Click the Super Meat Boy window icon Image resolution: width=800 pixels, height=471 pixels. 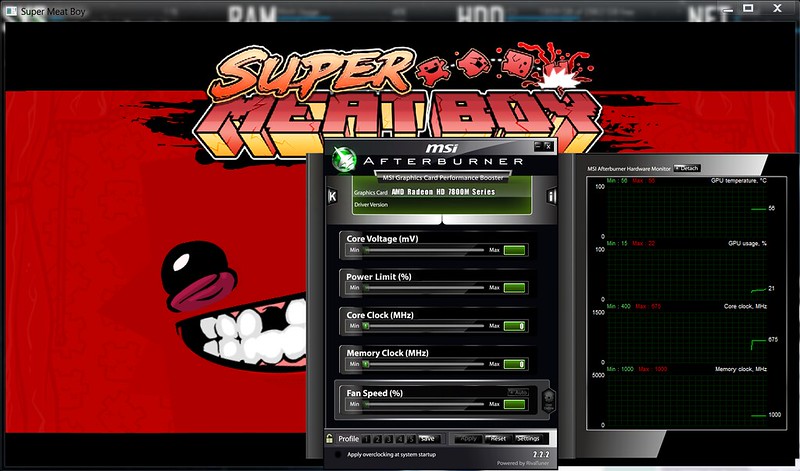coord(11,11)
